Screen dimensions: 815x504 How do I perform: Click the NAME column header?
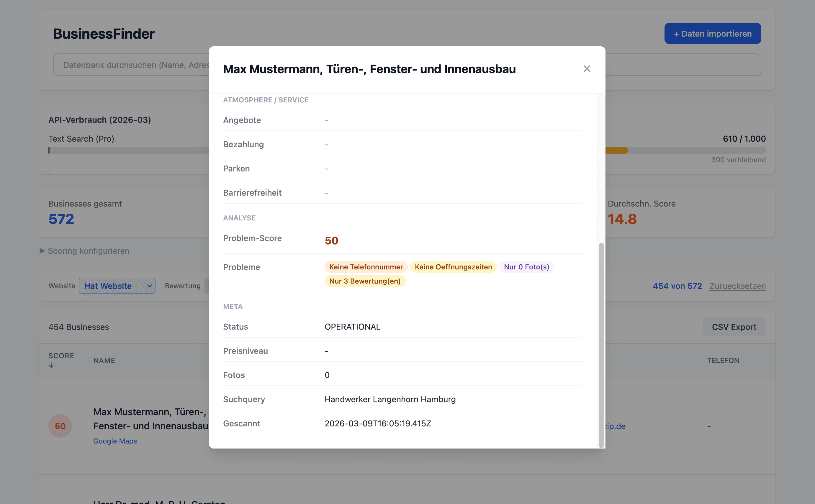104,360
